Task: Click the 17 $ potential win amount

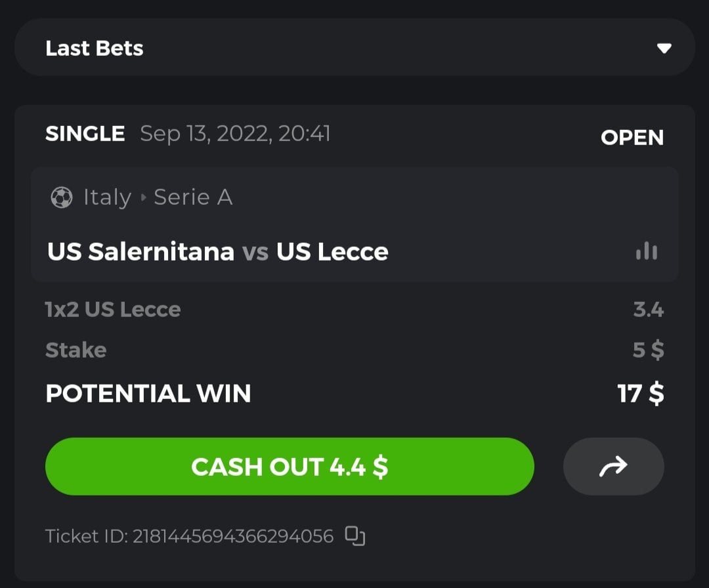Action: click(x=640, y=394)
